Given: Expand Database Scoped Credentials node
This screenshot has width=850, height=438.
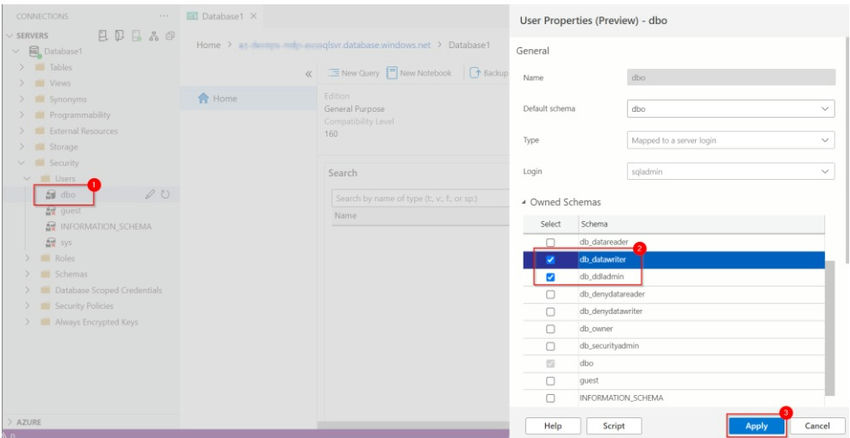Looking at the screenshot, I should point(28,290).
